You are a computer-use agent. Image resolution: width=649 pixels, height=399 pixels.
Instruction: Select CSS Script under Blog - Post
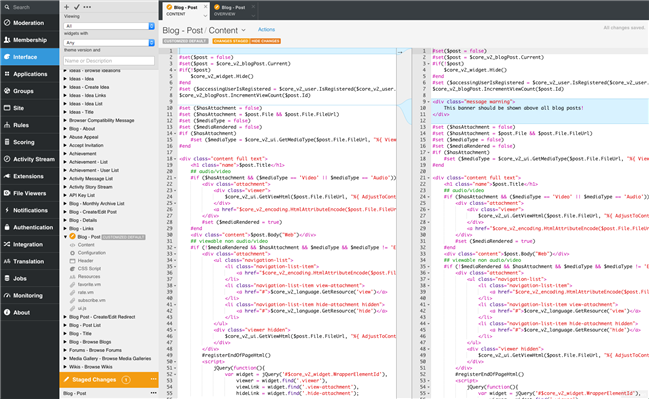89,269
